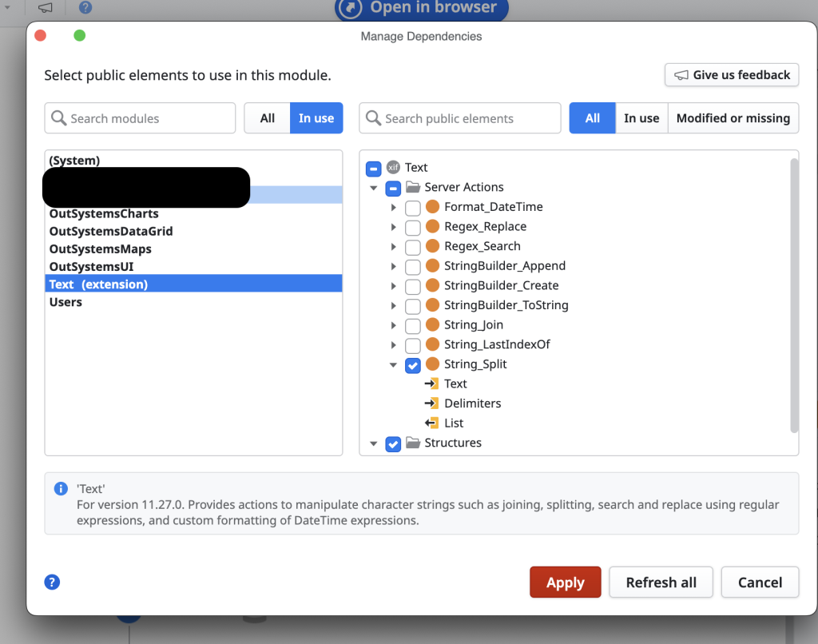Apply the dependency changes

565,582
